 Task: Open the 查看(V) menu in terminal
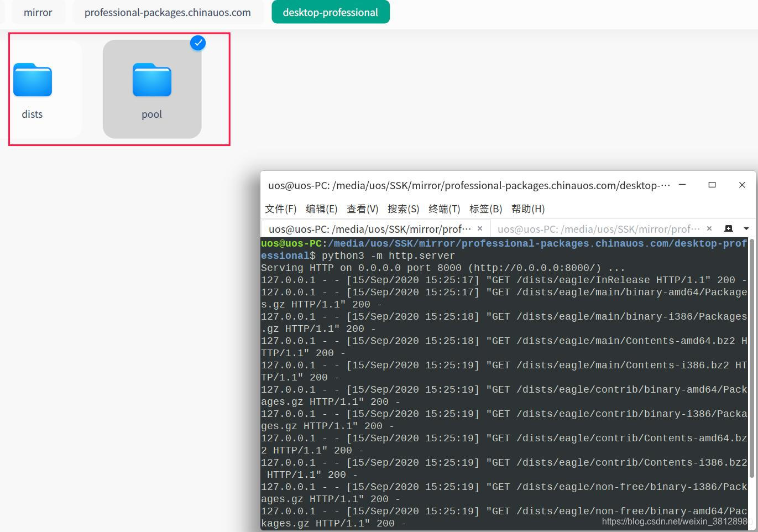click(363, 208)
